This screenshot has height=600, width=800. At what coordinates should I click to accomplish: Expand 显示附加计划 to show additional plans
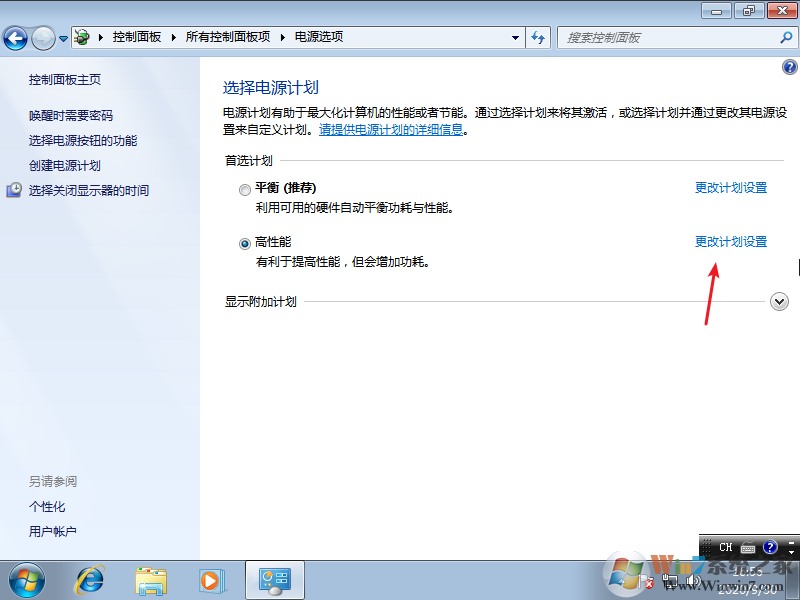click(x=779, y=301)
